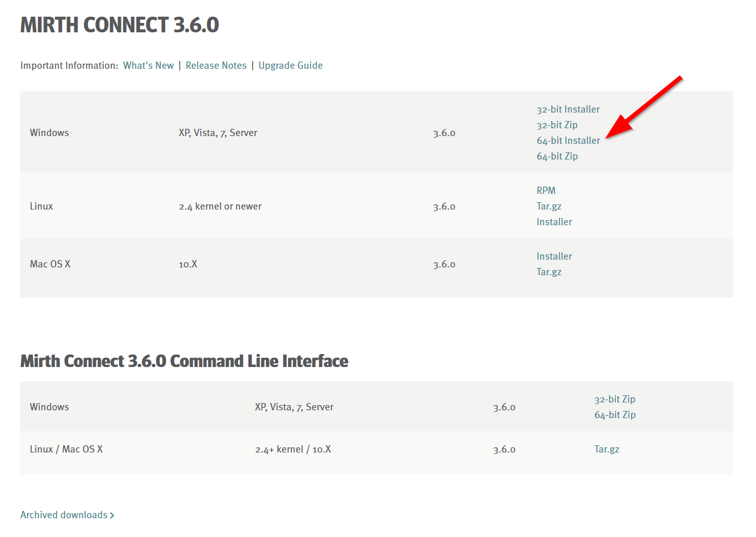The image size is (756, 537).
Task: Download the Linux RPM package
Action: tap(546, 191)
